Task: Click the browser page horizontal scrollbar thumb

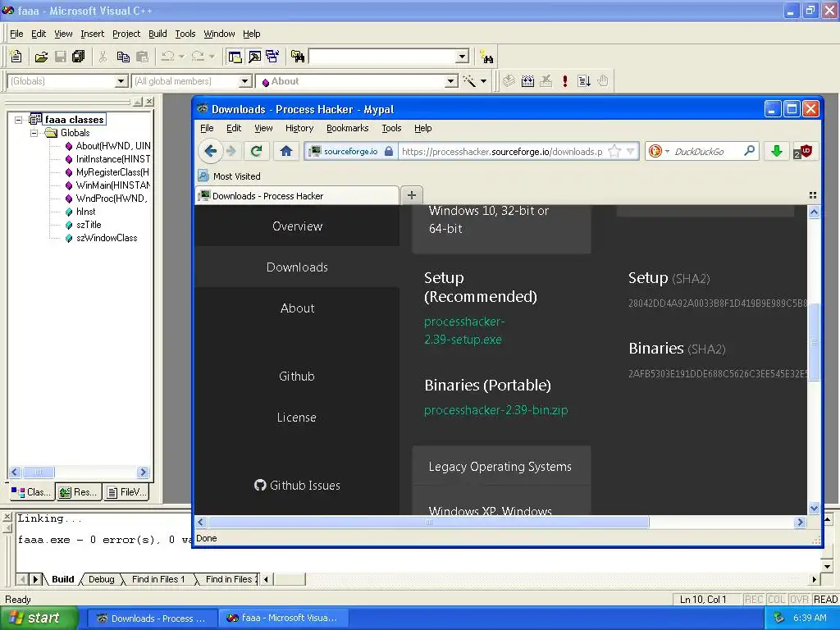Action: [x=428, y=522]
